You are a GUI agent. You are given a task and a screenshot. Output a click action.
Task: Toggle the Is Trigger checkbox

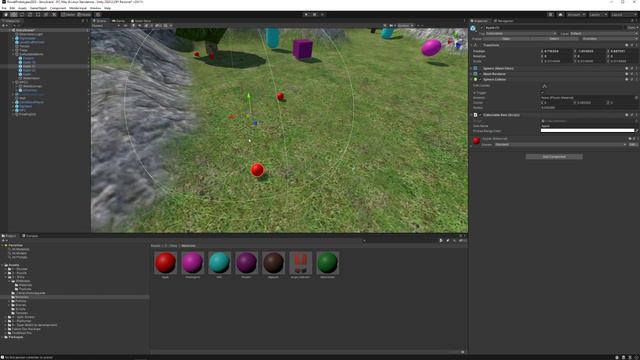(542, 93)
